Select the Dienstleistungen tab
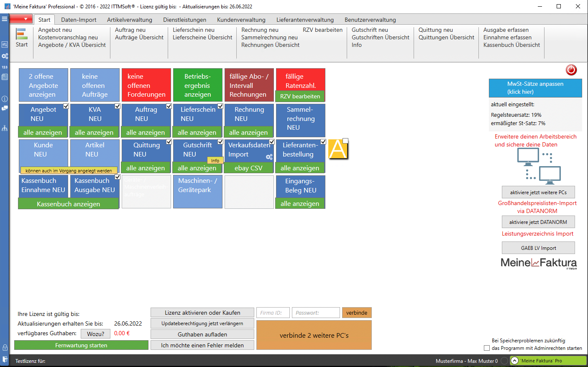The height and width of the screenshot is (367, 588). (185, 20)
